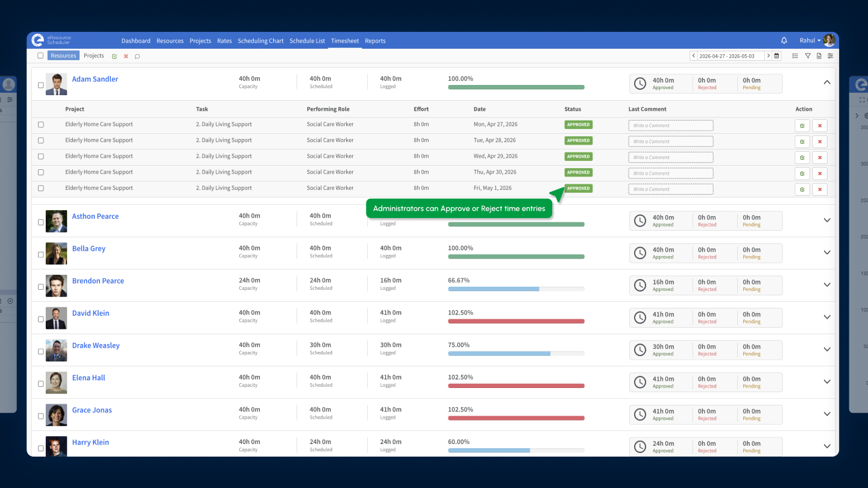This screenshot has width=868, height=488.
Task: Approve the Mon, Apr 27, 2026 entry
Action: point(802,126)
